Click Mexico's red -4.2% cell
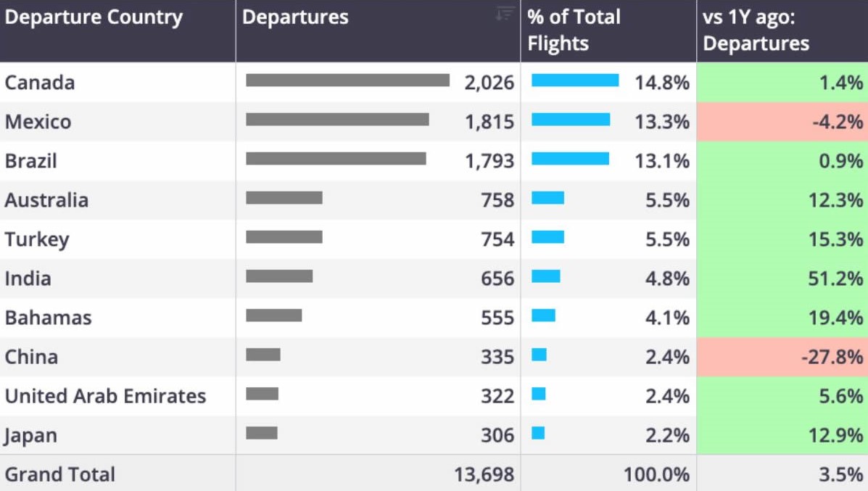 782,122
